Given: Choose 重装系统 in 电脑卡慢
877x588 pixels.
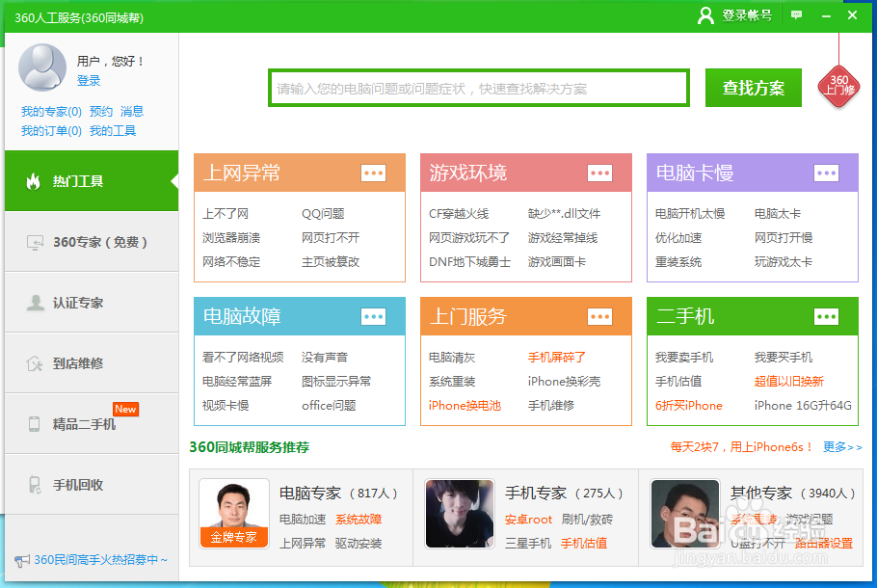Looking at the screenshot, I should [x=678, y=262].
